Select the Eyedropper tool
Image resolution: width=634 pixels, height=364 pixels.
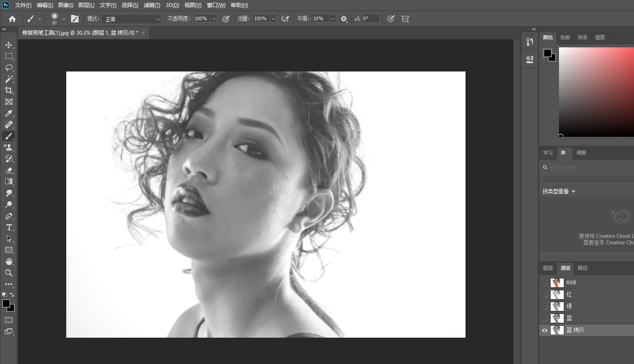coord(9,113)
